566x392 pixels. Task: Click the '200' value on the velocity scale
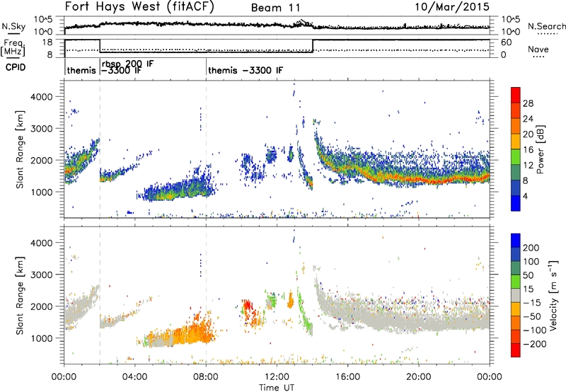tap(531, 248)
